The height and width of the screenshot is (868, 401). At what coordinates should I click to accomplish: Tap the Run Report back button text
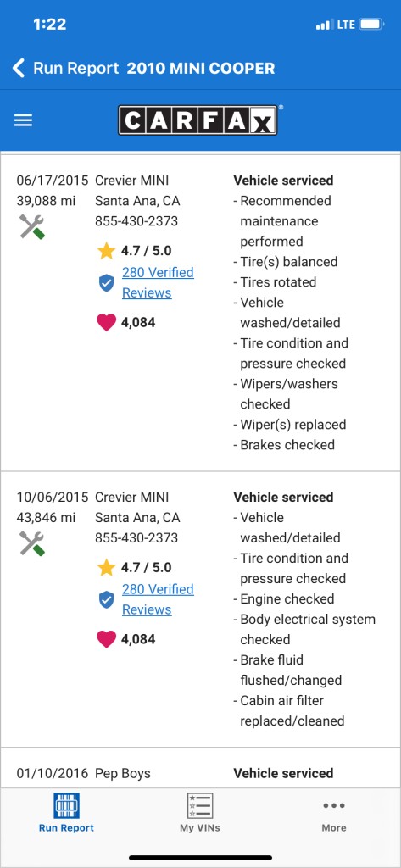tap(76, 69)
